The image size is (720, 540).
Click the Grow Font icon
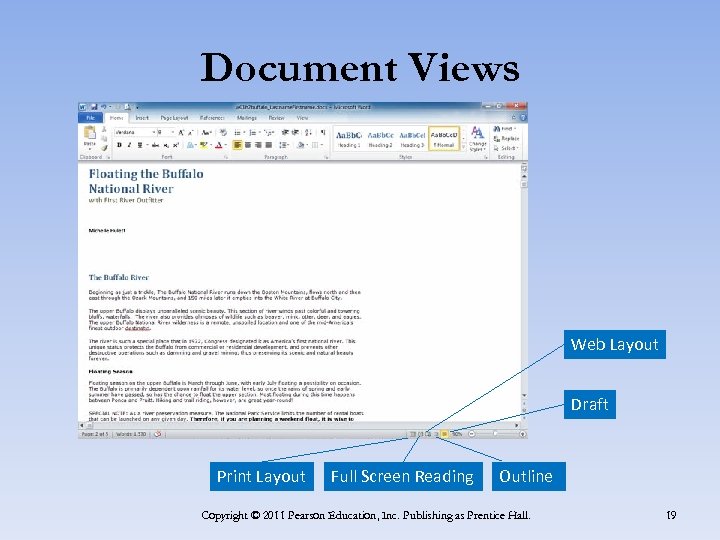[181, 132]
